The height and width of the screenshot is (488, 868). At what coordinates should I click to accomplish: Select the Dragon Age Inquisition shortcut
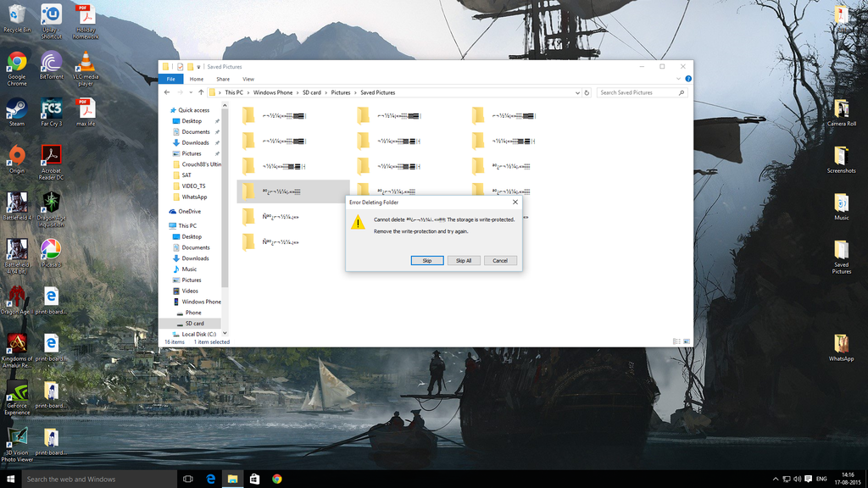coord(51,210)
